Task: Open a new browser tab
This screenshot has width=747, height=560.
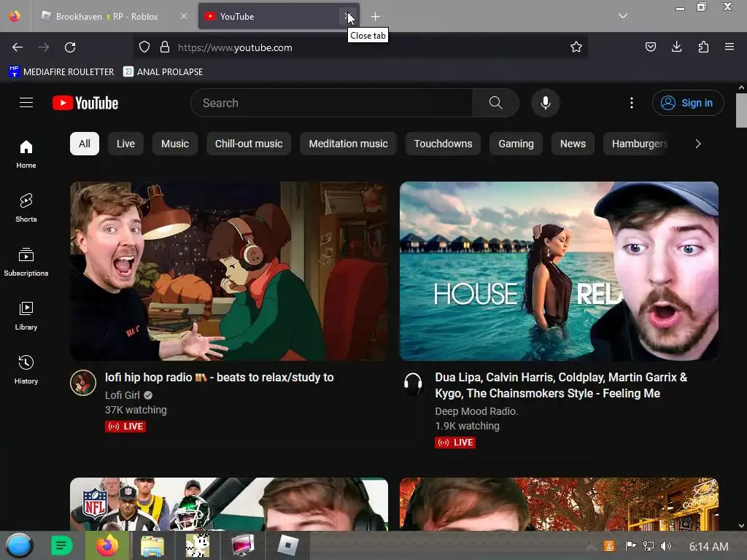Action: point(376,17)
